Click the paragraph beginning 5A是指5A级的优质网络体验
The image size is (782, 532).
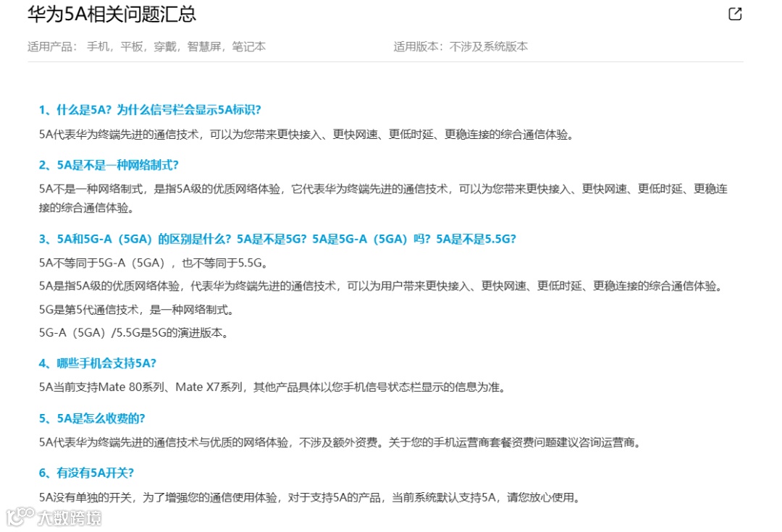(x=381, y=286)
